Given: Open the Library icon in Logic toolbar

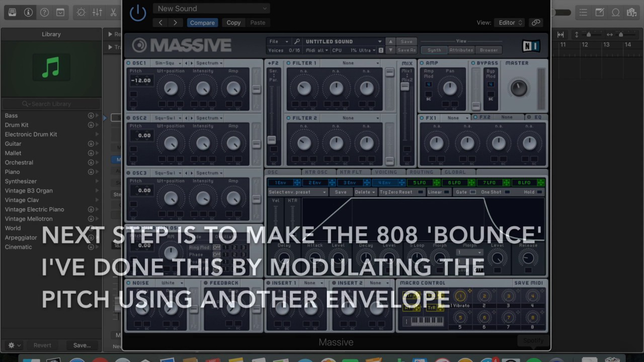Looking at the screenshot, I should (13, 13).
